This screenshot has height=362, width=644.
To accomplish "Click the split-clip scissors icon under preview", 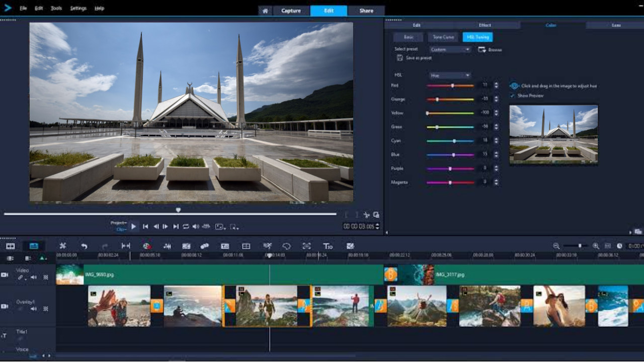I will coord(366,215).
